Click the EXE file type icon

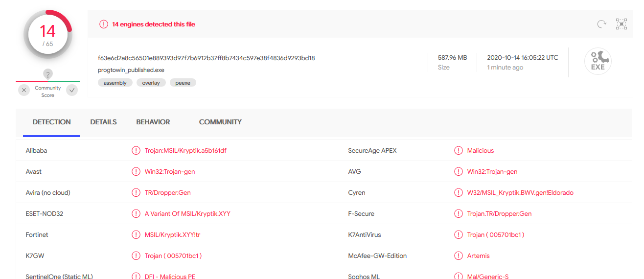(598, 62)
